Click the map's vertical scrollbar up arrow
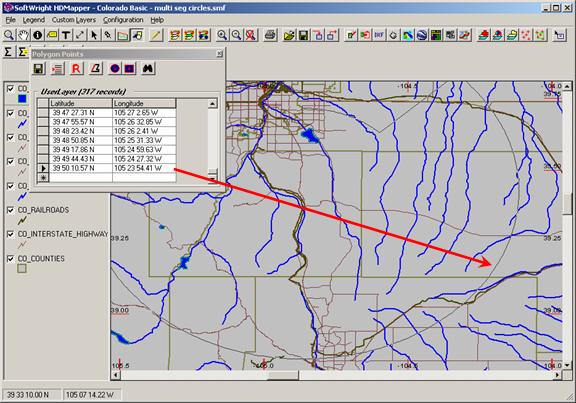The height and width of the screenshot is (403, 576). (x=567, y=87)
